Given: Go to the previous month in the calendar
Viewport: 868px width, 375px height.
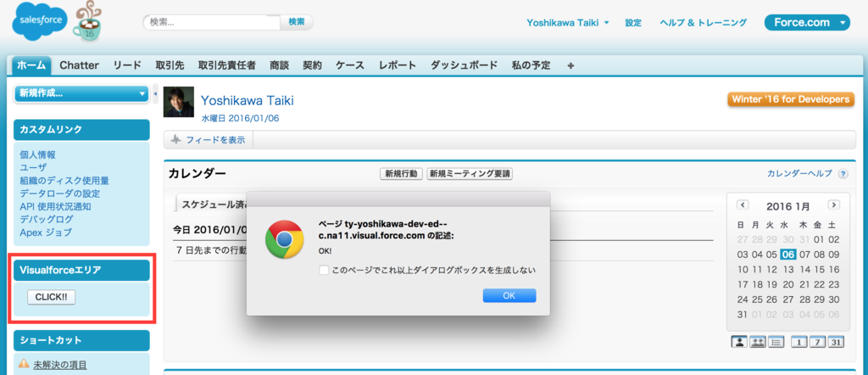Looking at the screenshot, I should [743, 205].
